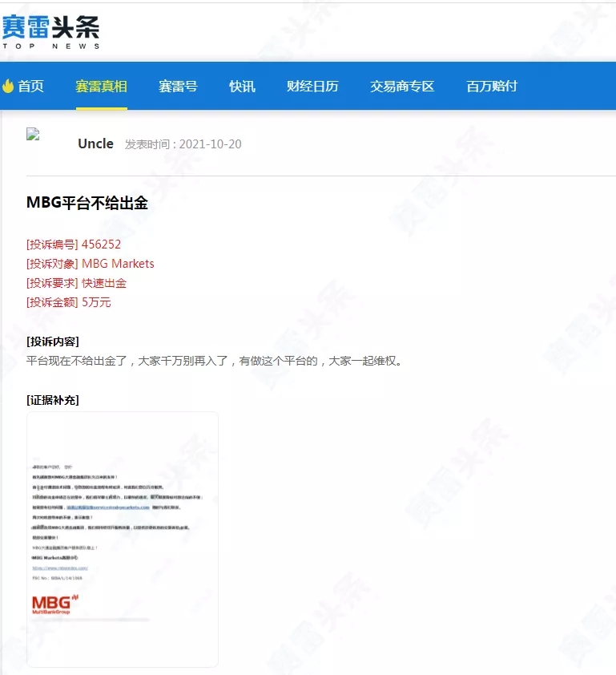
Task: Open the 赛雷号 section
Action: click(178, 86)
